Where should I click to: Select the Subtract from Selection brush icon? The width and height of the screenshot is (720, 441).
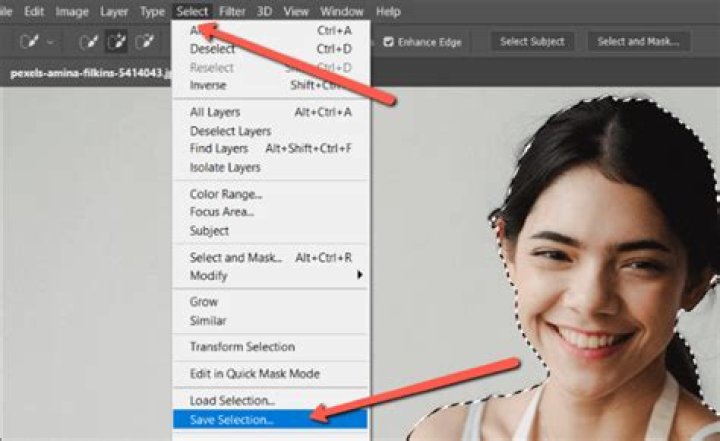coord(145,42)
